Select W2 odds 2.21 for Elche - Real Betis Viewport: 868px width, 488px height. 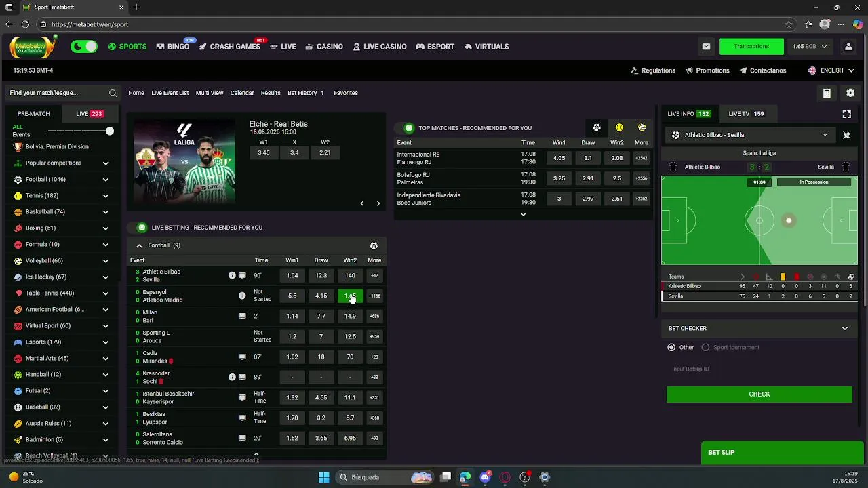(x=325, y=152)
